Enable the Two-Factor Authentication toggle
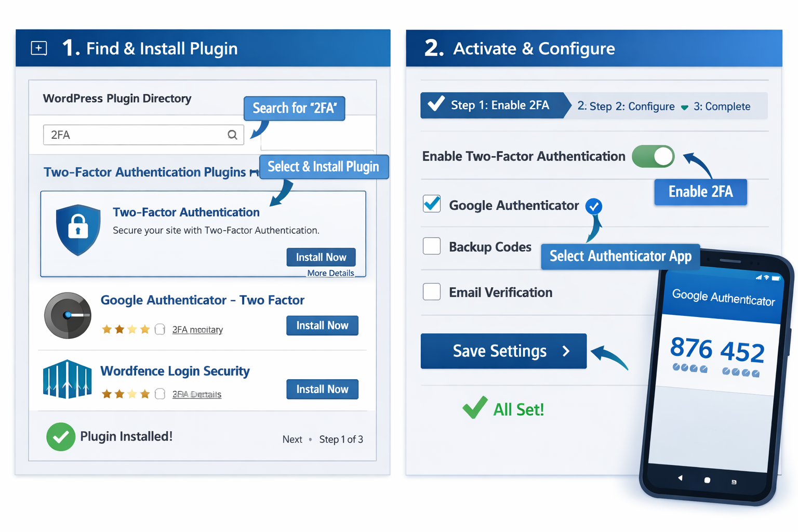Screen dimensions: 798x532 tap(653, 156)
